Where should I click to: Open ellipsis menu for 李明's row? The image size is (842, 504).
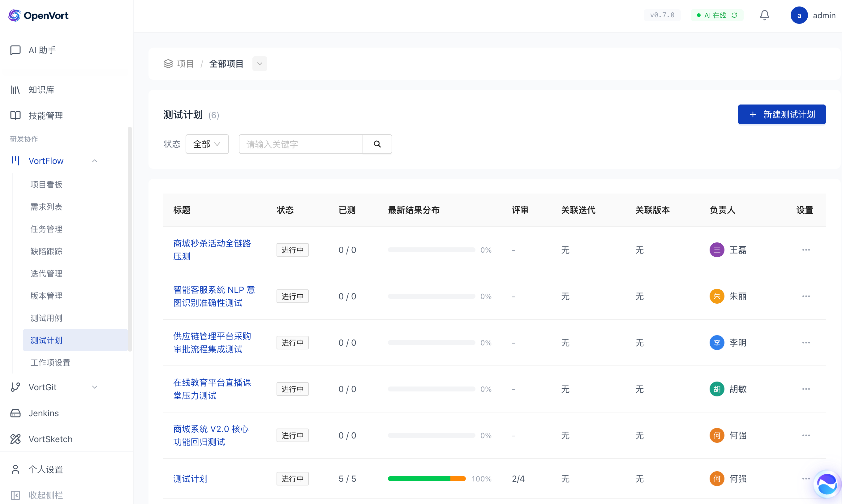806,343
